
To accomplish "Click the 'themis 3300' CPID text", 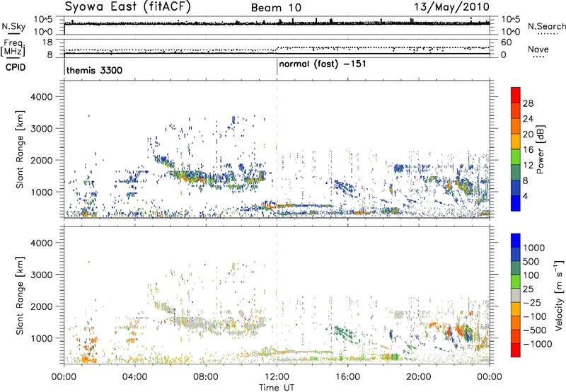I will pos(94,70).
